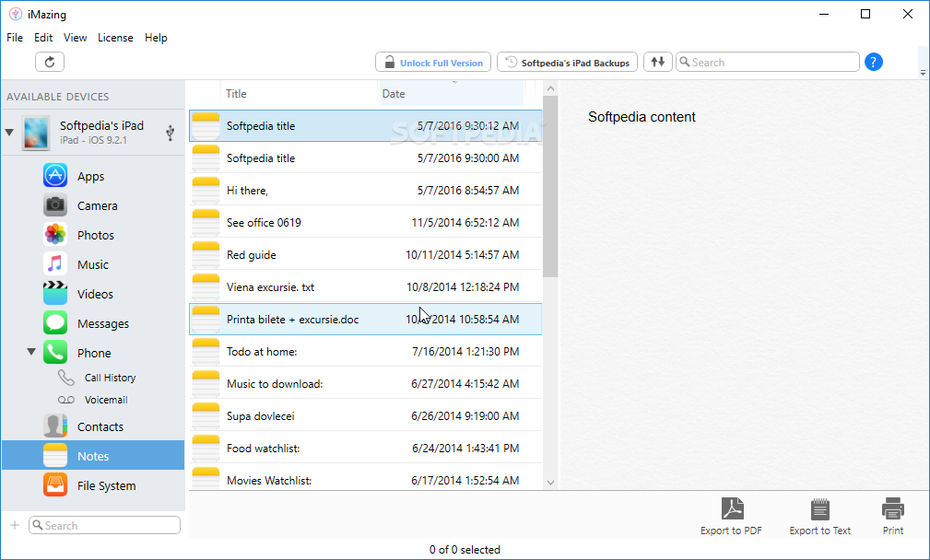Select Call History in sidebar
The width and height of the screenshot is (930, 560).
110,378
